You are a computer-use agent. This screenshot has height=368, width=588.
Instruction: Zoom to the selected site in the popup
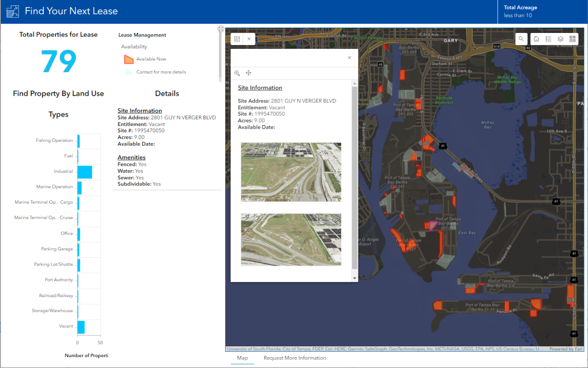[x=237, y=73]
